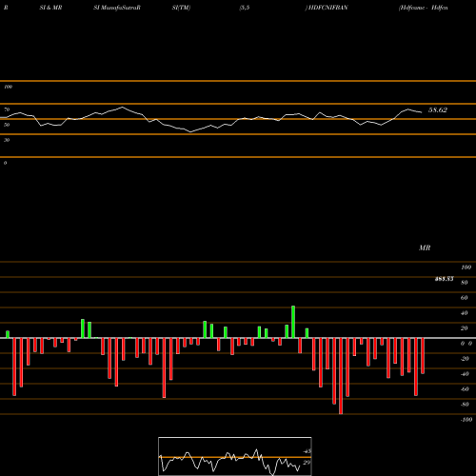Viewport: 476px width, 476px height.
Task: Open the mini RSI preview chart thumbnail
Action: tap(235, 456)
